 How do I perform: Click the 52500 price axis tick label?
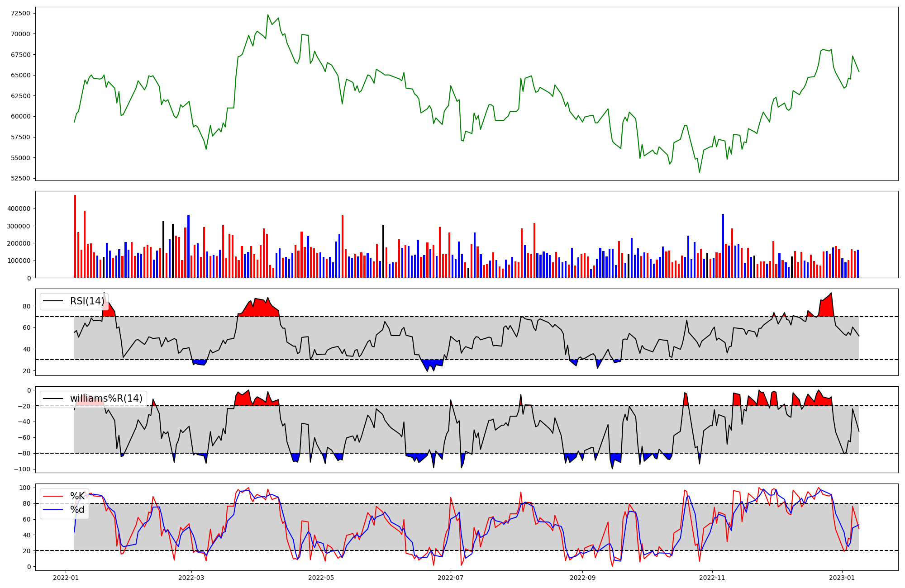click(x=21, y=178)
